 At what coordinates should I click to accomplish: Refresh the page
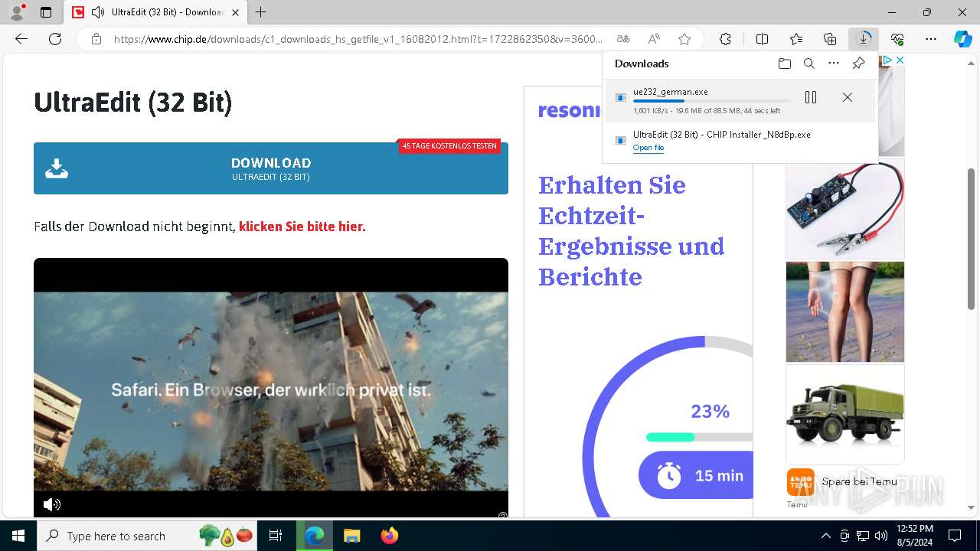pos(55,39)
